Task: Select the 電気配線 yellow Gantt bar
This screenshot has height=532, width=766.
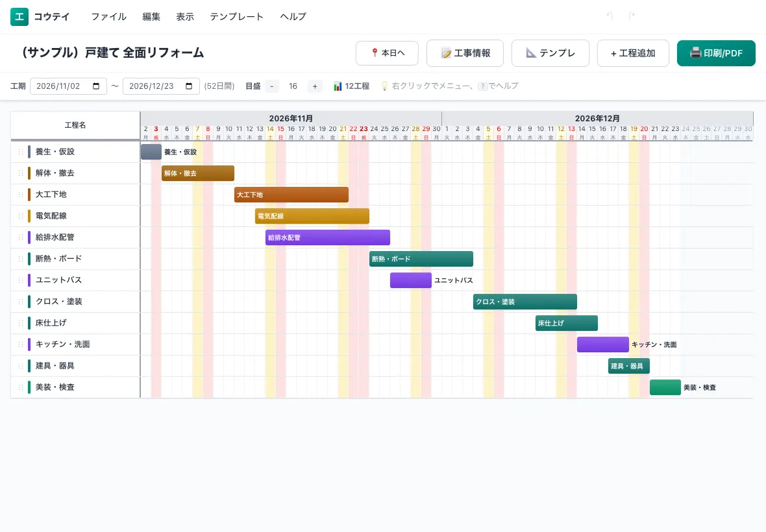Action: point(312,216)
